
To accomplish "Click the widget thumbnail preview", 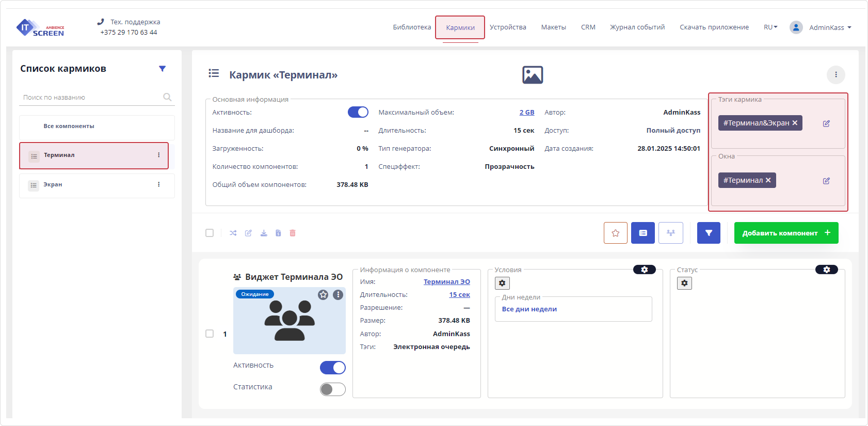I will 290,321.
